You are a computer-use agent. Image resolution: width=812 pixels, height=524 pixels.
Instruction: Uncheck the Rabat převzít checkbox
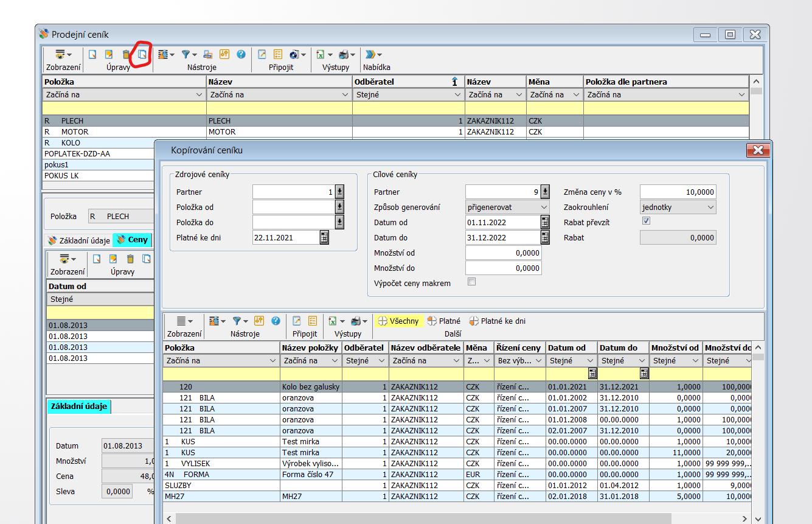(x=646, y=221)
